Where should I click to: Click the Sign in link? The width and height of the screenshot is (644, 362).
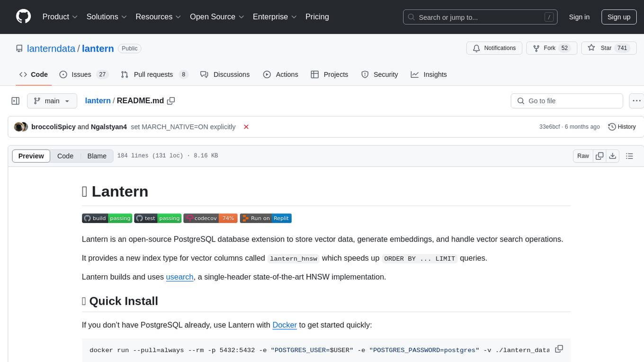(x=579, y=17)
